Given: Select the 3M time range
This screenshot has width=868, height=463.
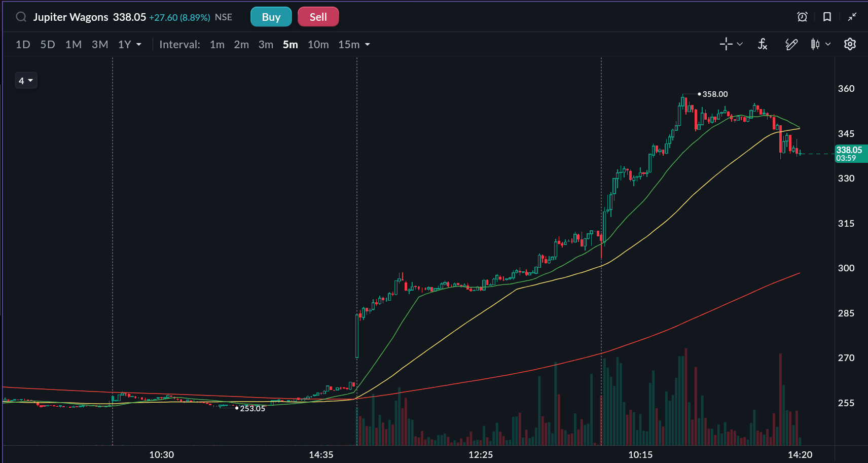Looking at the screenshot, I should (x=100, y=45).
